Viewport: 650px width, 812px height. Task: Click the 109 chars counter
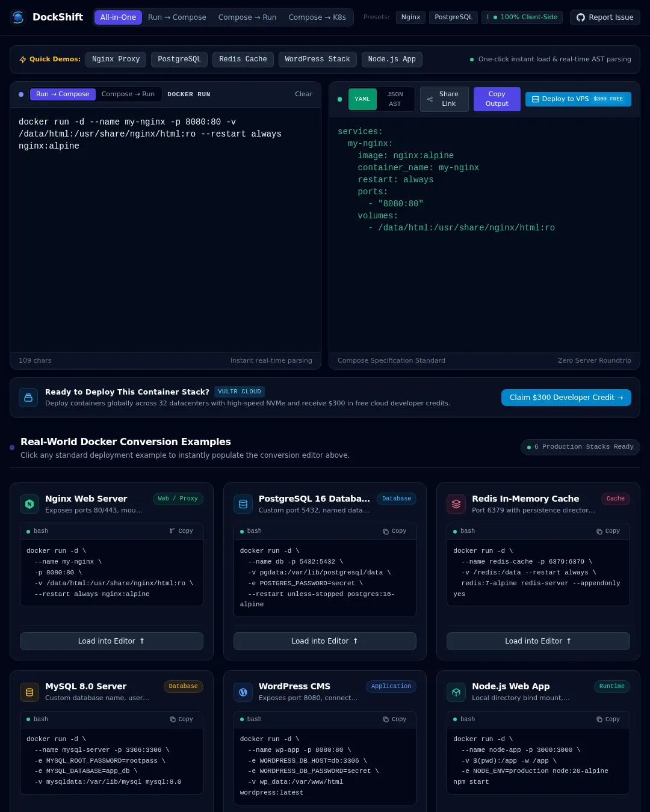pyautogui.click(x=35, y=361)
